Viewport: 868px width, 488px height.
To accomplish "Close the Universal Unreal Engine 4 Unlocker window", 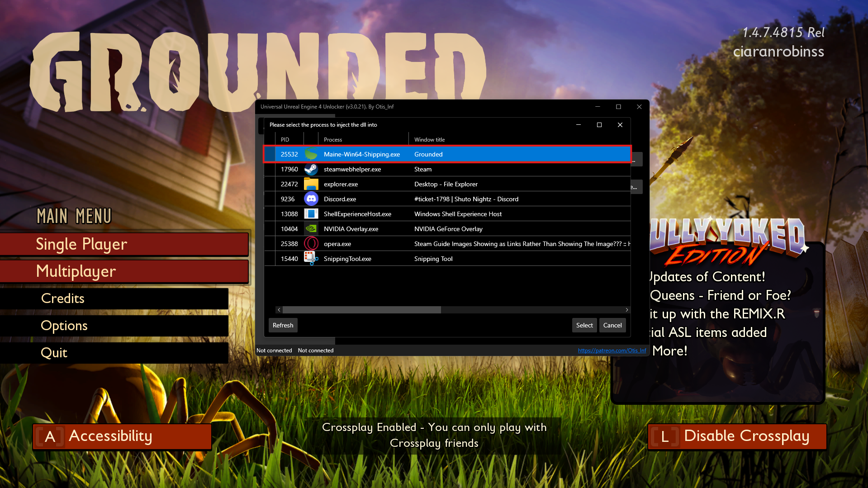I will point(639,107).
